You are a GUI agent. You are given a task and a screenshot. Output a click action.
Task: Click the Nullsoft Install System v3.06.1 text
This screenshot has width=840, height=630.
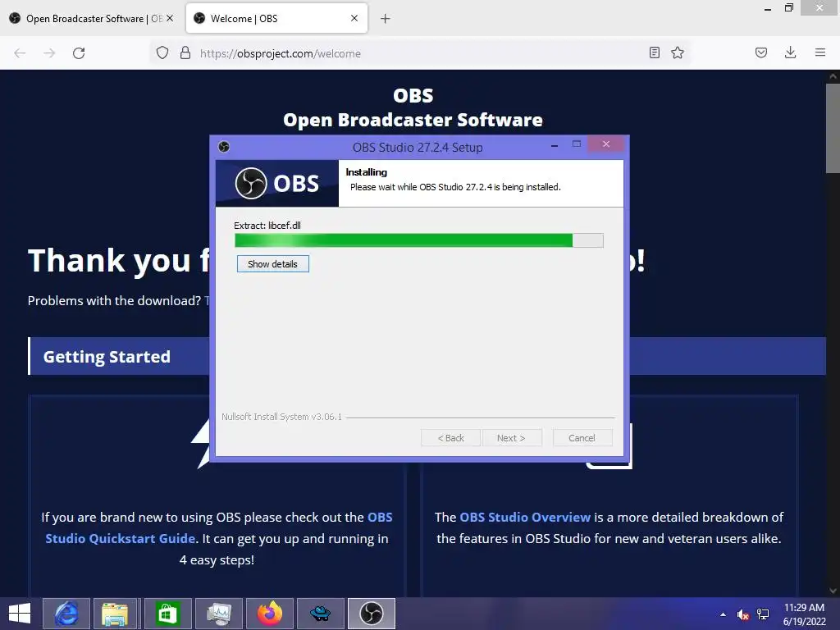(x=282, y=417)
